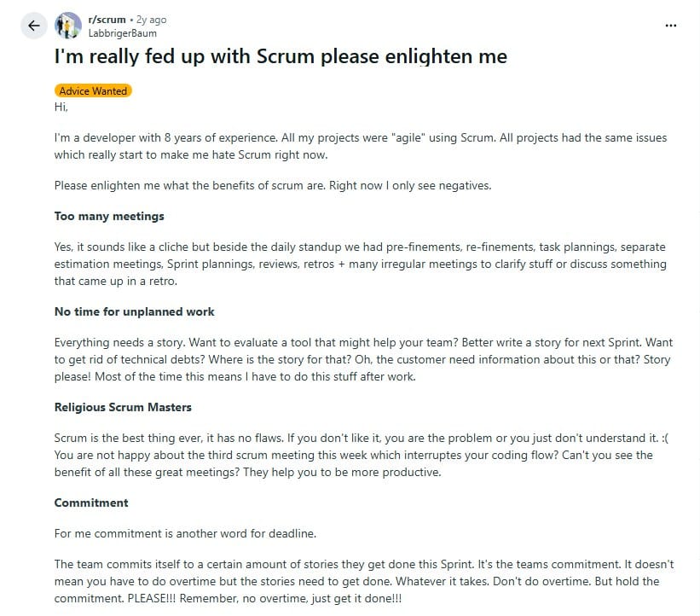Open the post overflow (three dots) menu
This screenshot has height=616, width=700.
tap(670, 26)
